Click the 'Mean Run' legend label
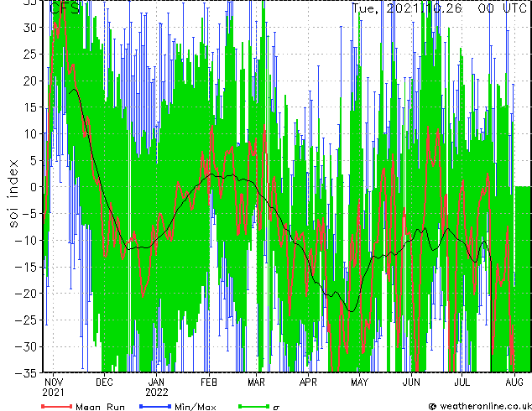 pyautogui.click(x=100, y=407)
